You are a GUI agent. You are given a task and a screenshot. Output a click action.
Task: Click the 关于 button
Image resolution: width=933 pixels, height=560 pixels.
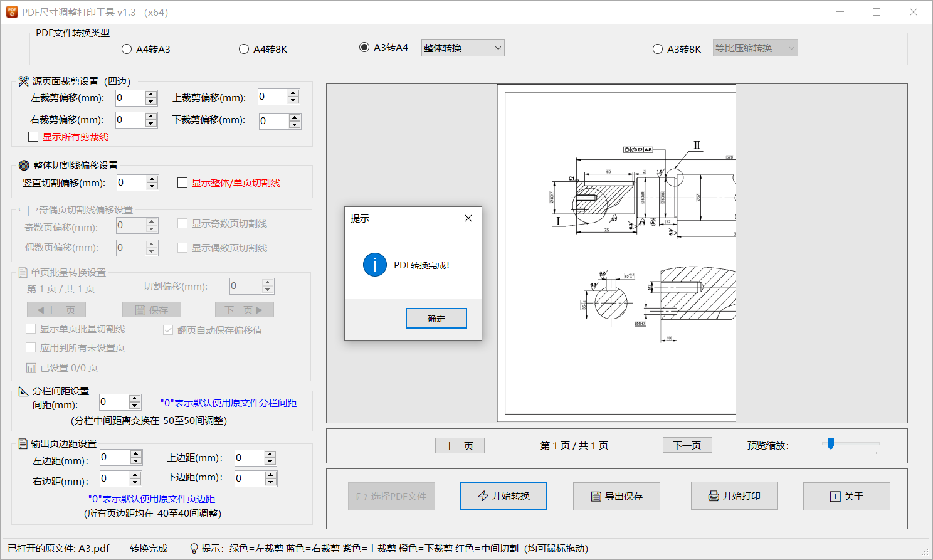(846, 496)
